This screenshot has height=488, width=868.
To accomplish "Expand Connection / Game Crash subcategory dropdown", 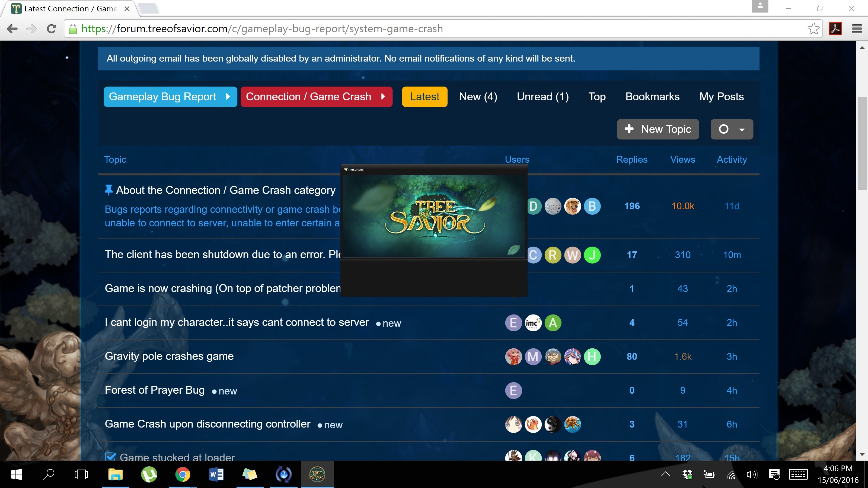I will click(383, 97).
